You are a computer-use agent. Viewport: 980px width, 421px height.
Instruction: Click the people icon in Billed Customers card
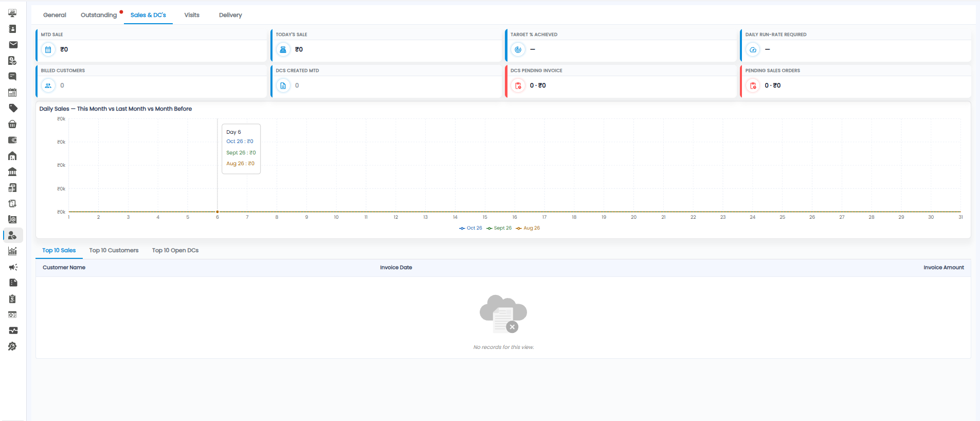tap(48, 85)
